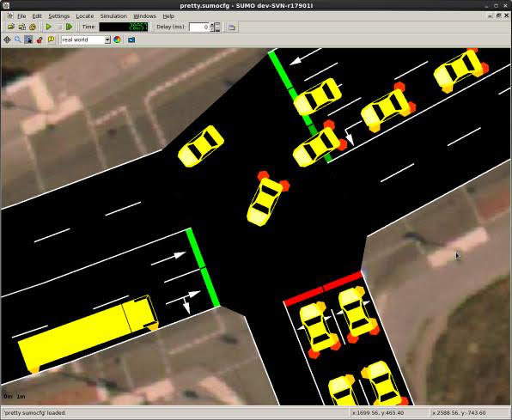
Task: Expand the 'real world' scheme dropdown
Action: coord(107,40)
